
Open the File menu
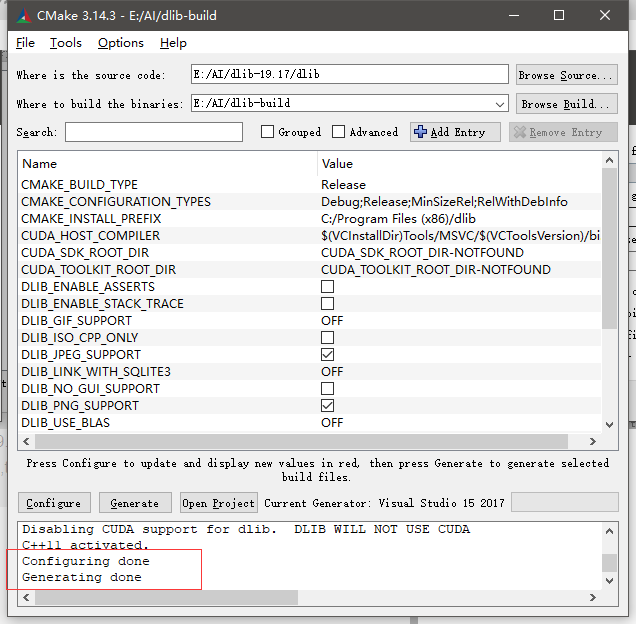pyautogui.click(x=25, y=43)
